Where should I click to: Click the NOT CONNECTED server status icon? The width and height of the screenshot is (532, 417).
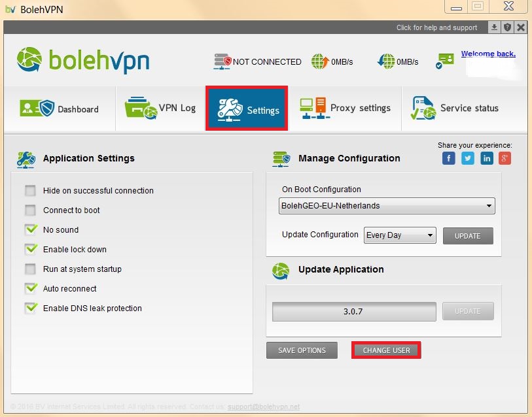222,61
